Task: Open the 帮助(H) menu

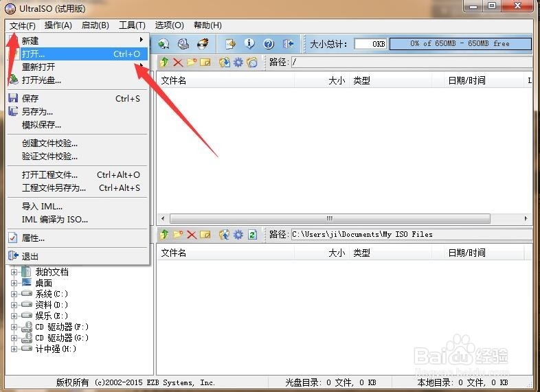Action: pyautogui.click(x=207, y=25)
